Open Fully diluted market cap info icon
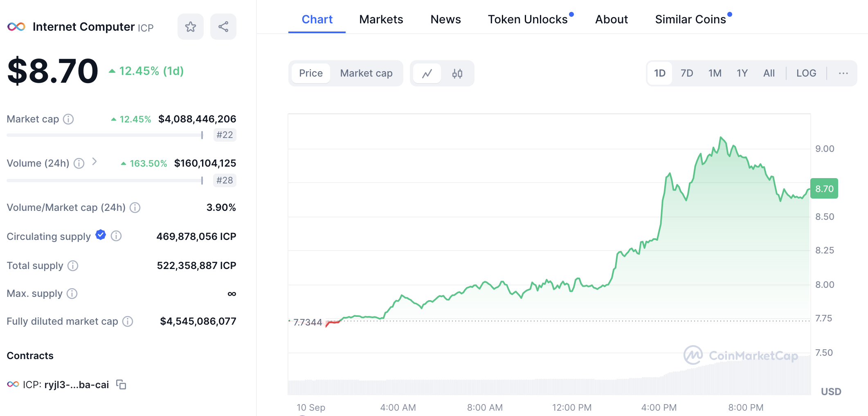The image size is (868, 416). click(x=128, y=321)
